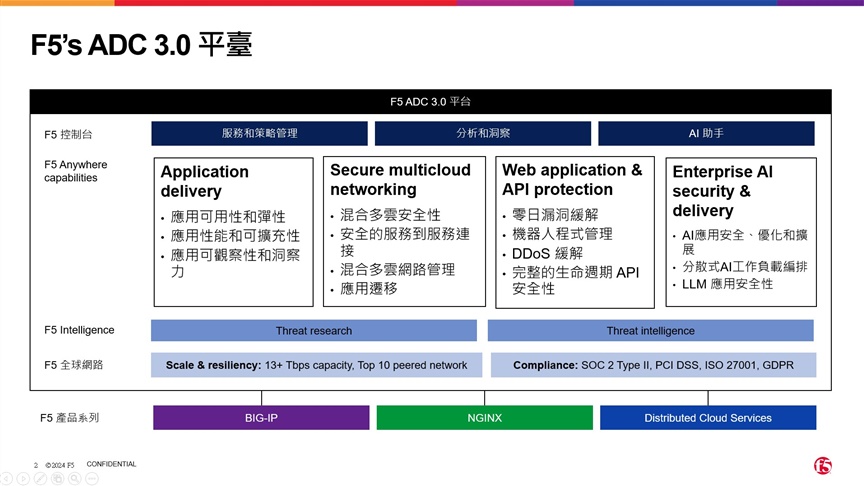Image resolution: width=864 pixels, height=486 pixels.
Task: Click Web application & API protection heading
Action: coord(572,180)
